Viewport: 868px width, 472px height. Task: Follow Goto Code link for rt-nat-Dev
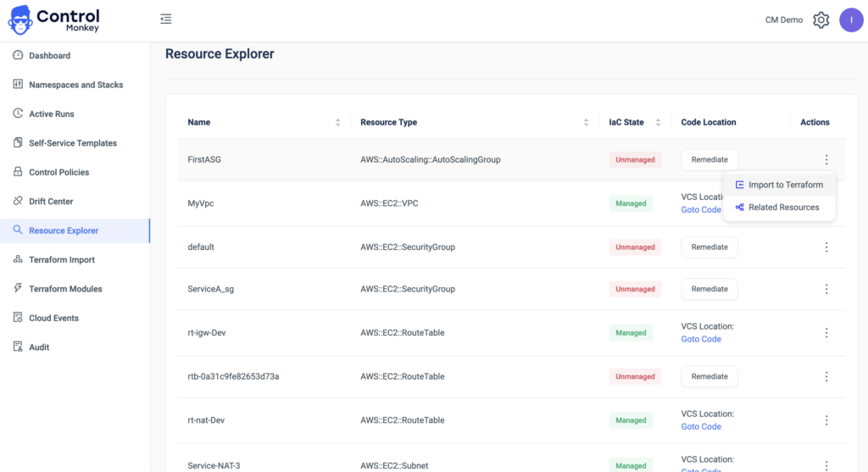click(701, 426)
